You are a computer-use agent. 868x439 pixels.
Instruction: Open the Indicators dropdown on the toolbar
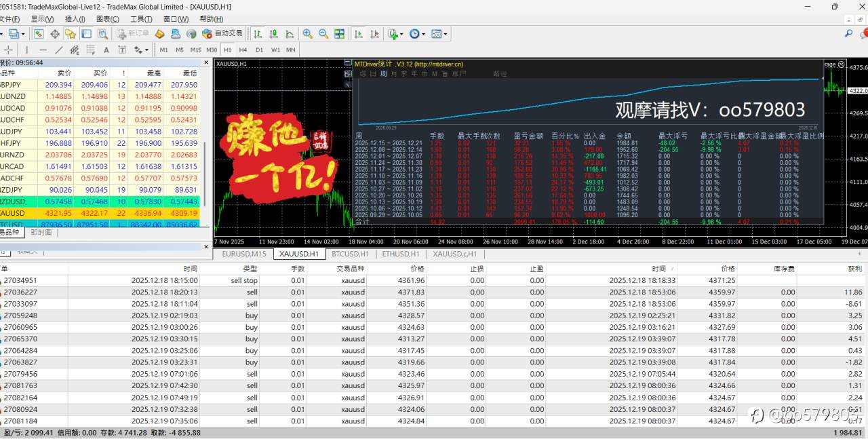coord(393,33)
